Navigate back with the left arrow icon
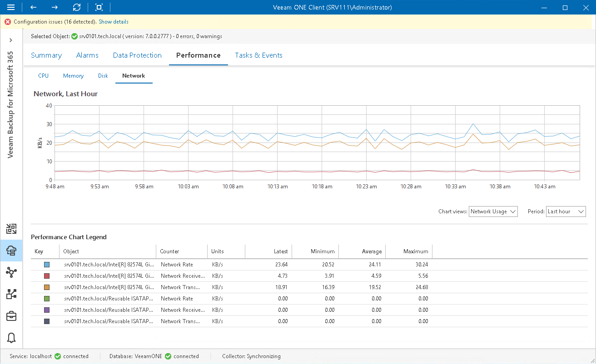Screen dimensions: 596x364 (x=32, y=7)
